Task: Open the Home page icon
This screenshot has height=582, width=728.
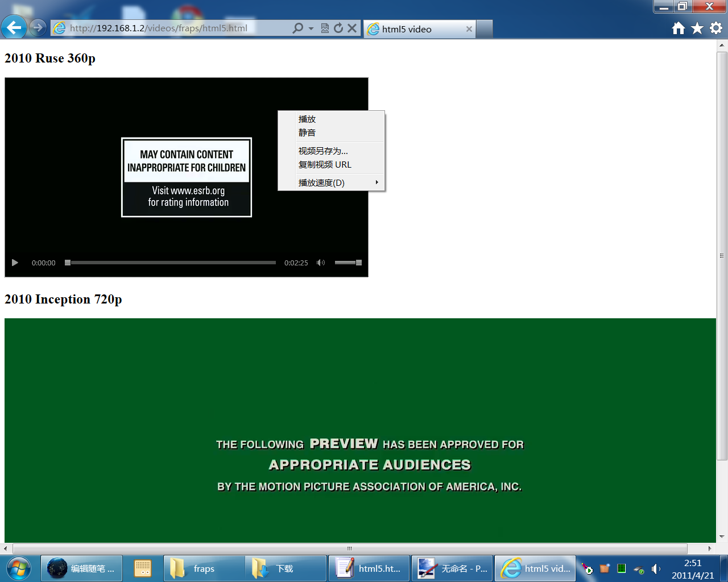Action: tap(679, 28)
